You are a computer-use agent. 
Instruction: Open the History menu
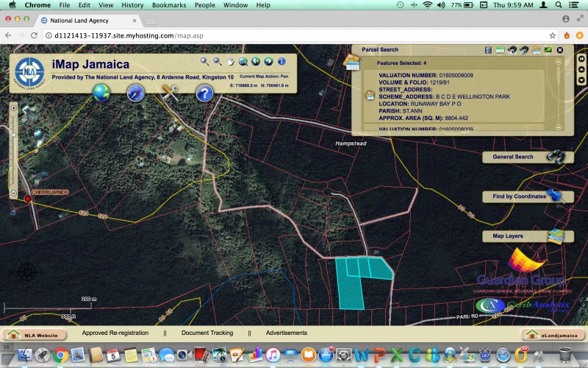click(x=132, y=5)
